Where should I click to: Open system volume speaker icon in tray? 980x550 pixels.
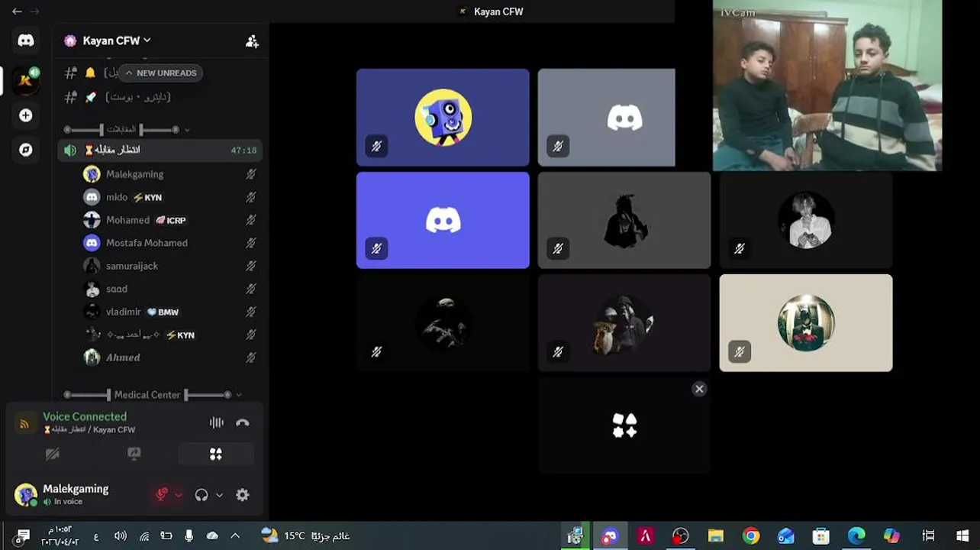[x=120, y=535]
